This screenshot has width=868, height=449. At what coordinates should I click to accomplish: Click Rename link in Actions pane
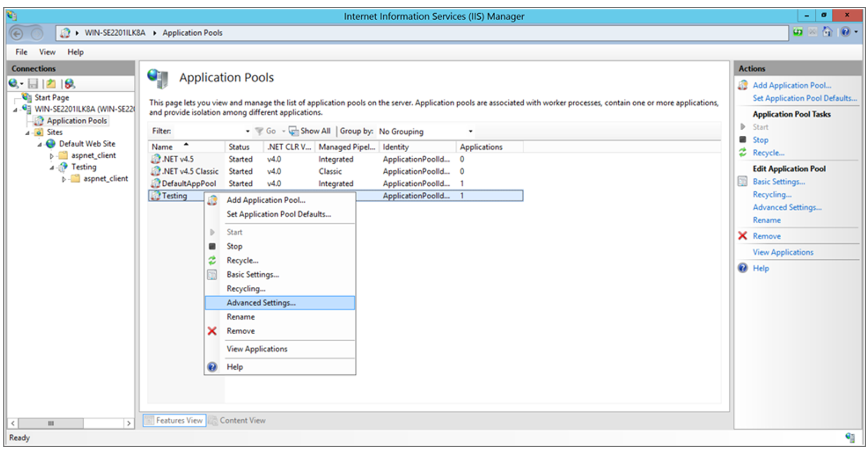[767, 220]
